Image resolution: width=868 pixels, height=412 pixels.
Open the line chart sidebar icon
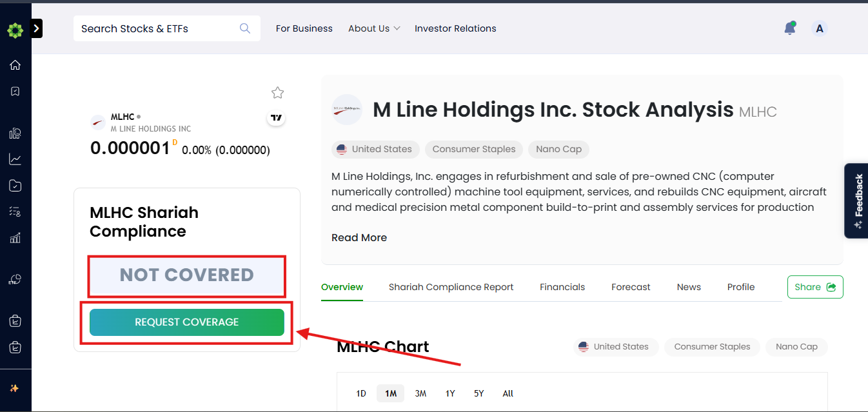(x=15, y=159)
